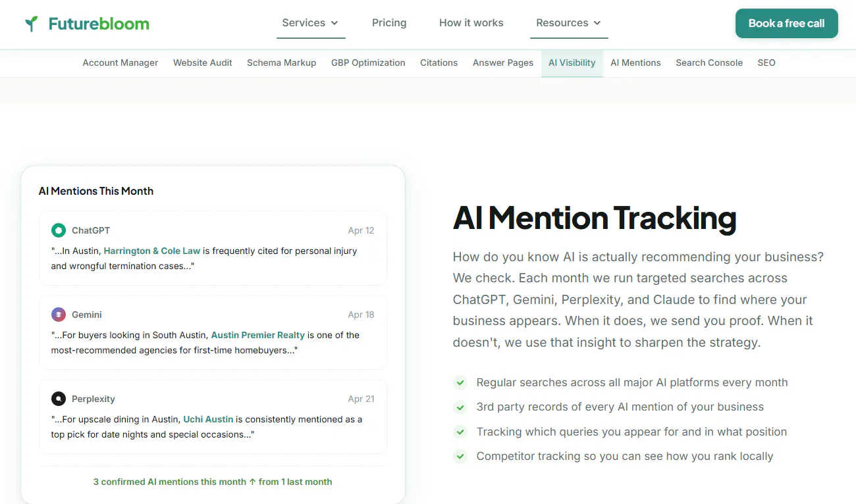The height and width of the screenshot is (504, 856).
Task: Open the Citations tab
Action: click(x=439, y=63)
